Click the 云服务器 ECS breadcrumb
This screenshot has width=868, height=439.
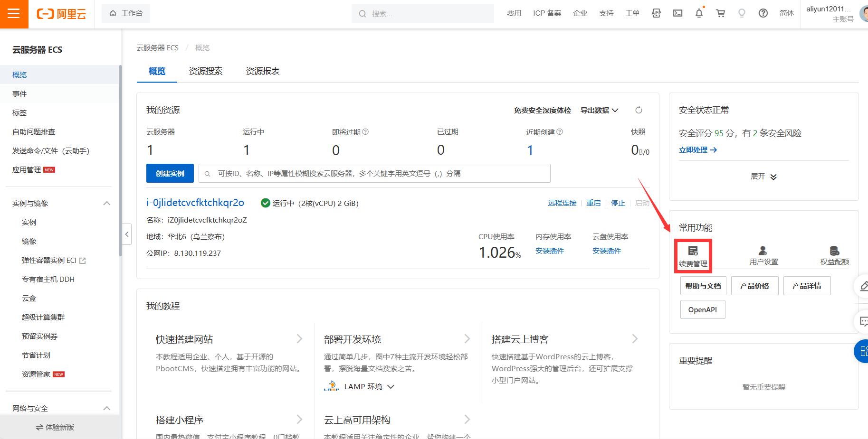point(158,47)
